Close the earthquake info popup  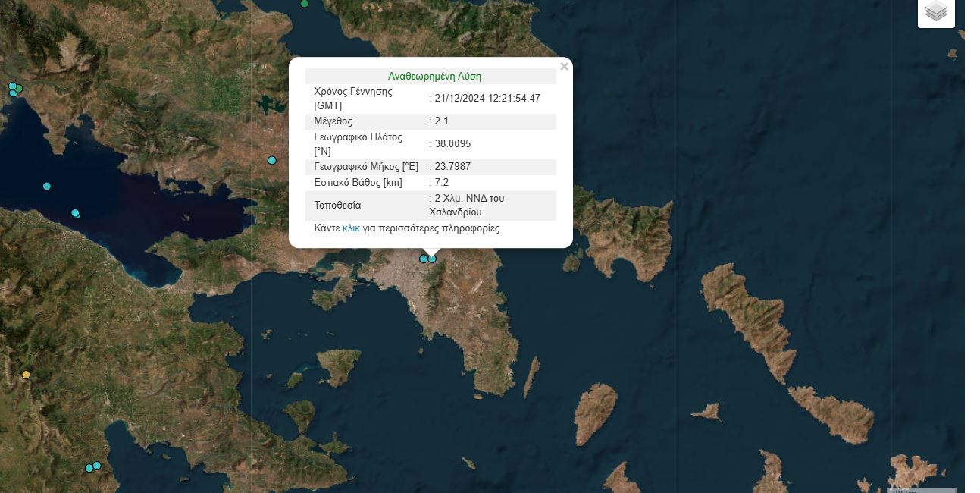pyautogui.click(x=564, y=67)
